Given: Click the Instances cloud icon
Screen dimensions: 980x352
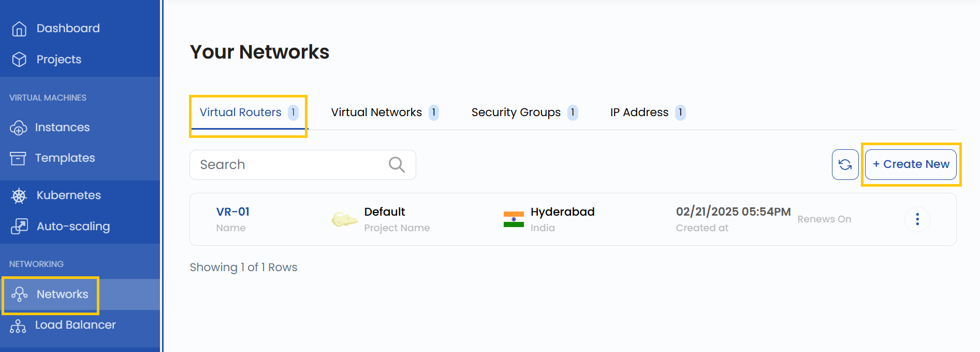Looking at the screenshot, I should (x=19, y=128).
